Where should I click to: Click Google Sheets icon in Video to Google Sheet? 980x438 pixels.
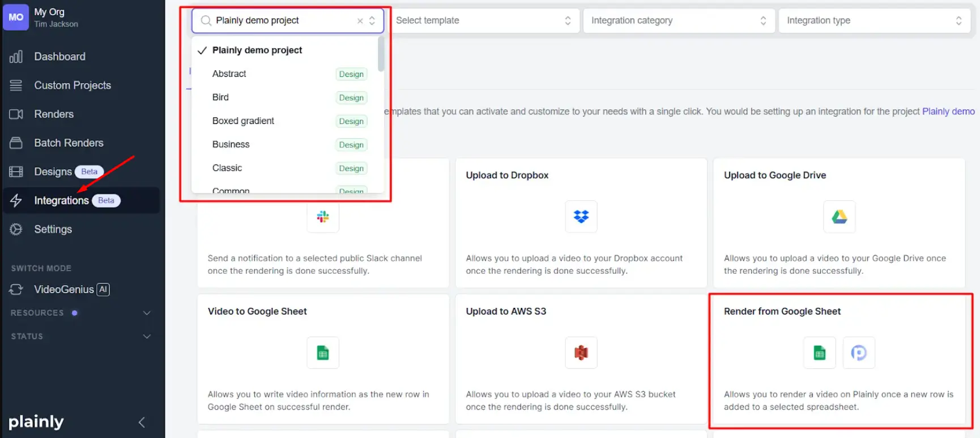coord(323,353)
